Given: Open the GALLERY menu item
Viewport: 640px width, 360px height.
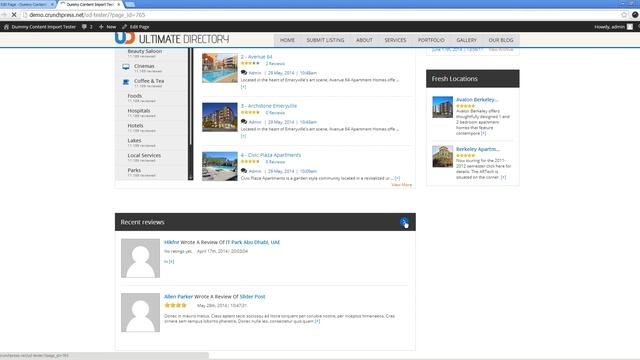Looking at the screenshot, I should pyautogui.click(x=466, y=40).
